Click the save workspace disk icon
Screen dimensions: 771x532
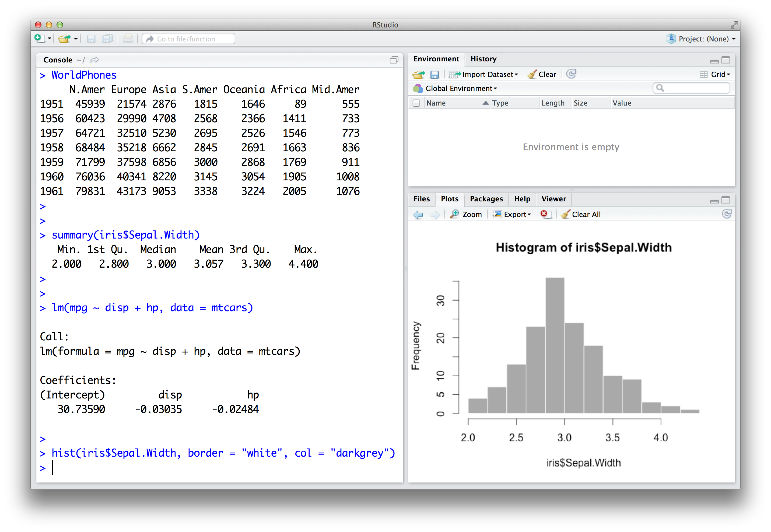point(434,74)
